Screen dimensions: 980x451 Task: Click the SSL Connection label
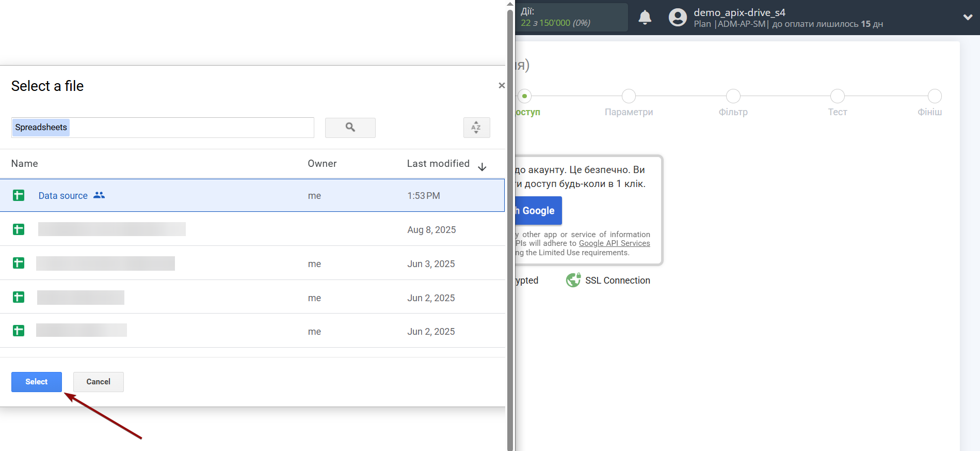(x=618, y=281)
